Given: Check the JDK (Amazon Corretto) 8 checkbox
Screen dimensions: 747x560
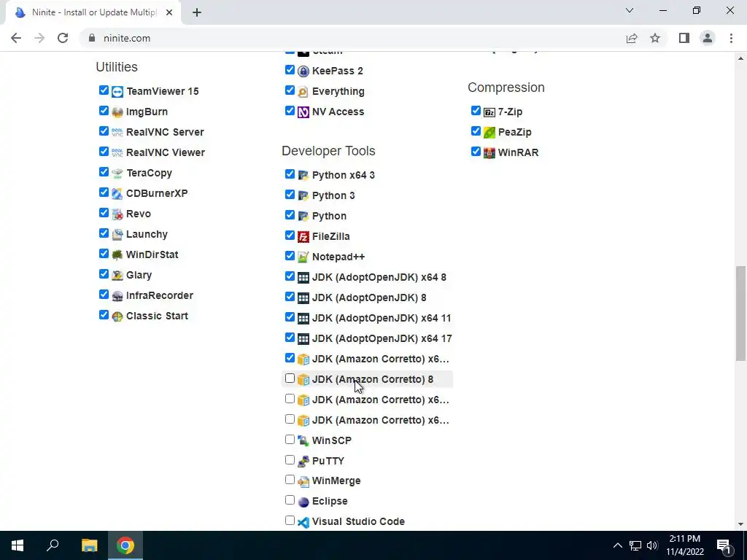Looking at the screenshot, I should click(x=290, y=378).
